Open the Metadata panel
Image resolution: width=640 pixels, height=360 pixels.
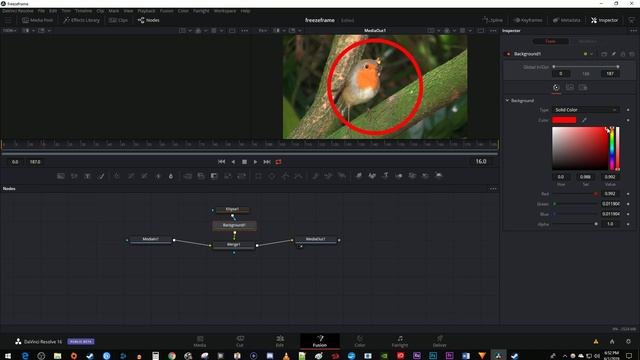coord(567,20)
